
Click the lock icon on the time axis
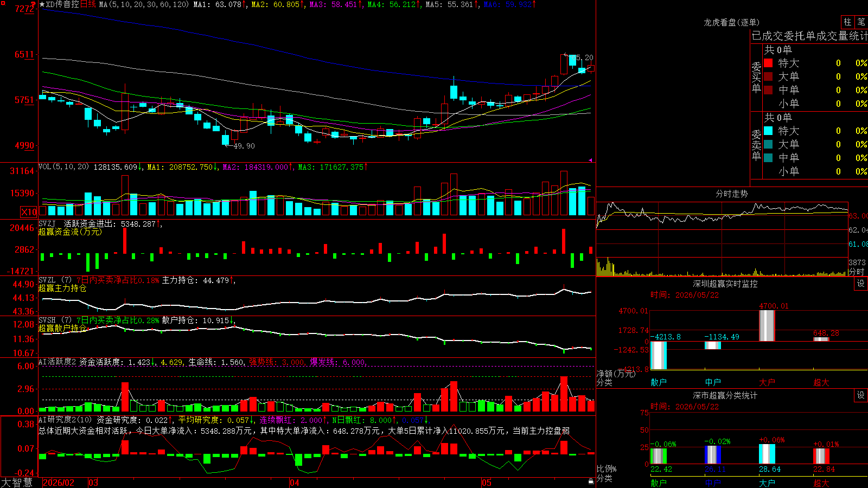591,481
